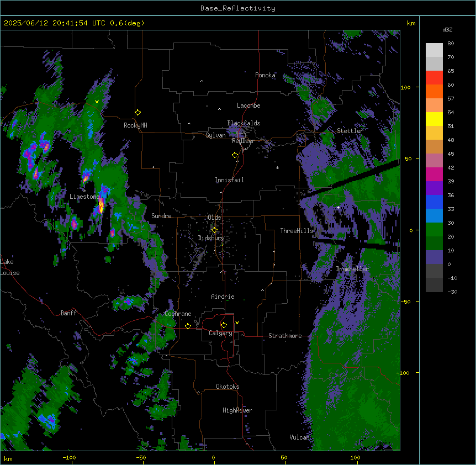
Task: Click the RockyMH label
Action: coord(135,125)
